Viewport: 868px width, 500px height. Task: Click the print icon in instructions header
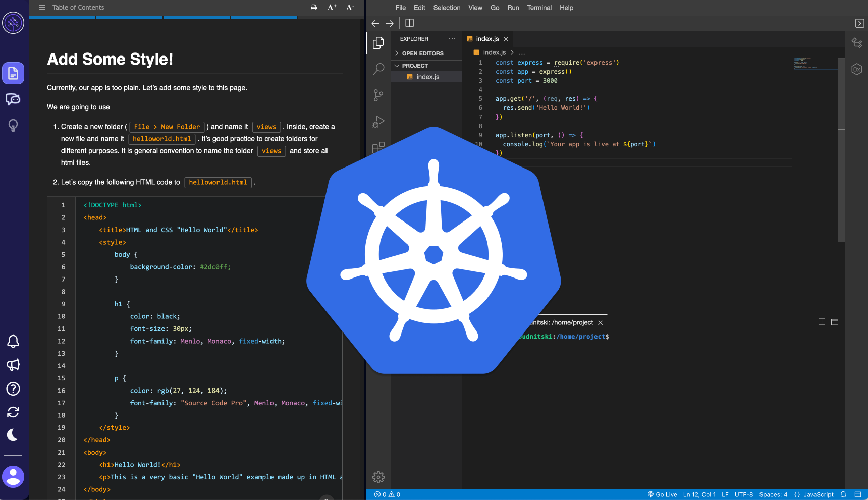coord(314,8)
